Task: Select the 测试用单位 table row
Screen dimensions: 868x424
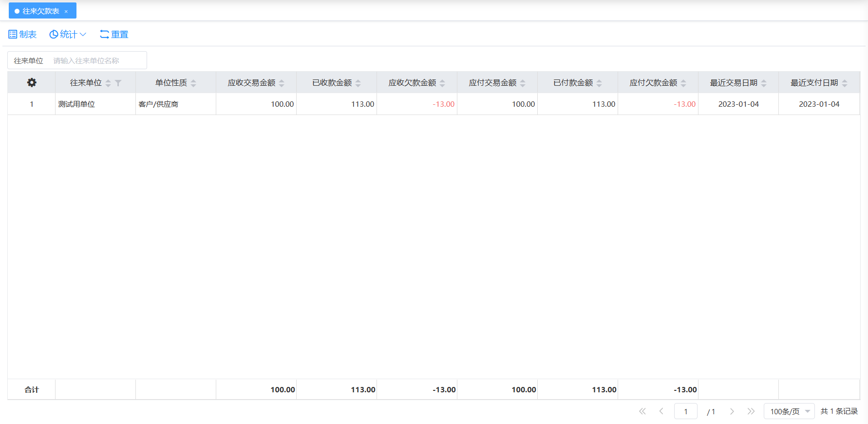Action: pos(76,104)
